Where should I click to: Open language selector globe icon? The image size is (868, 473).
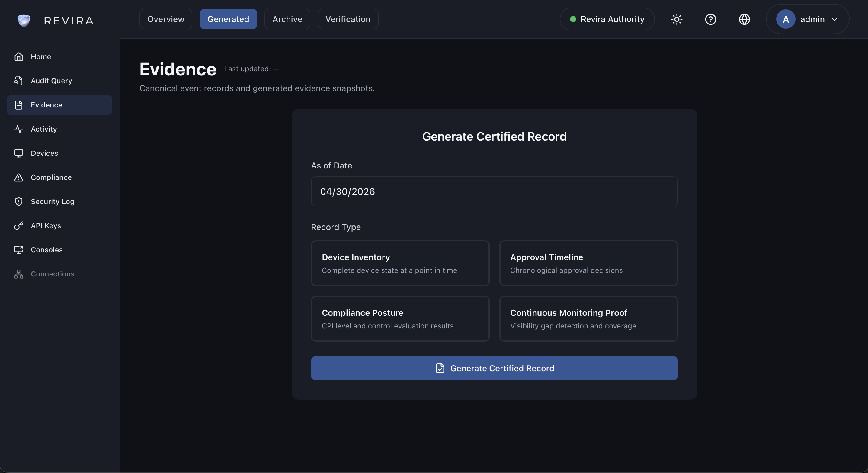tap(744, 19)
